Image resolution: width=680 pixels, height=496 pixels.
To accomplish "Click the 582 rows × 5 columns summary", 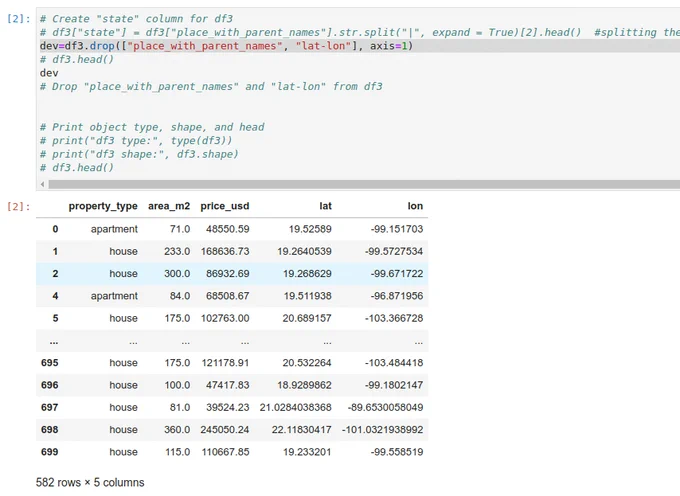I will click(90, 483).
